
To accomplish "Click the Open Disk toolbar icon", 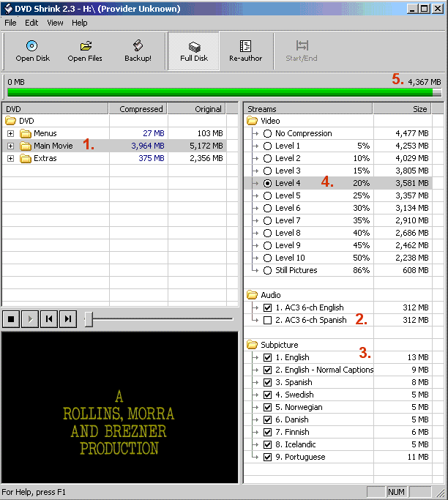I will (x=32, y=46).
